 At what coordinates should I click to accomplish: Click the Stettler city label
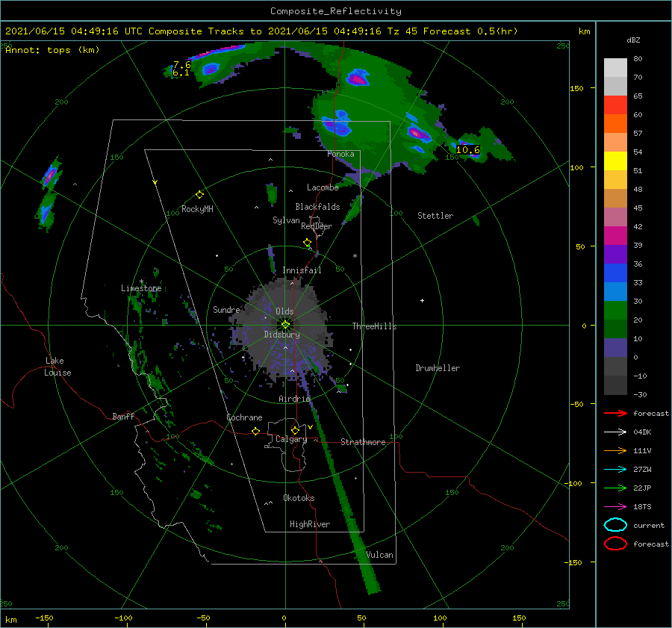coord(435,216)
